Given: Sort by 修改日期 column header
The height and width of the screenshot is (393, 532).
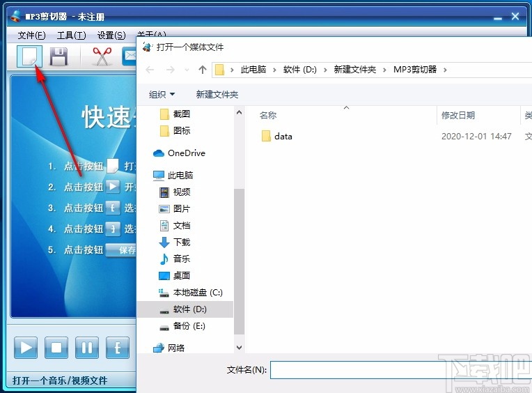Looking at the screenshot, I should [x=458, y=116].
